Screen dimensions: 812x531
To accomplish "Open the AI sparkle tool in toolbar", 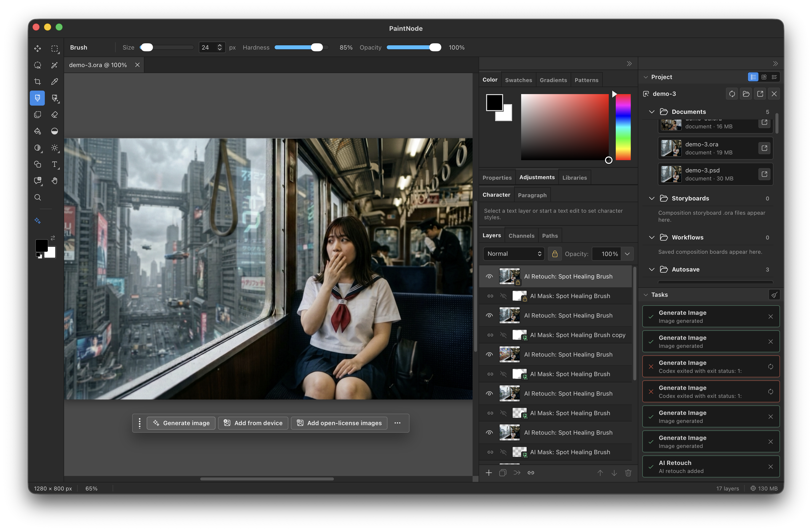I will pyautogui.click(x=38, y=221).
